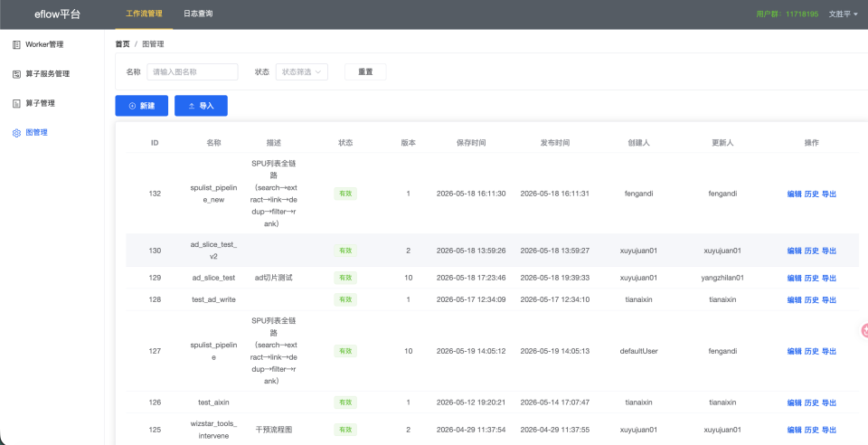Click the updater yangzhilan01
This screenshot has width=868, height=445.
click(722, 278)
